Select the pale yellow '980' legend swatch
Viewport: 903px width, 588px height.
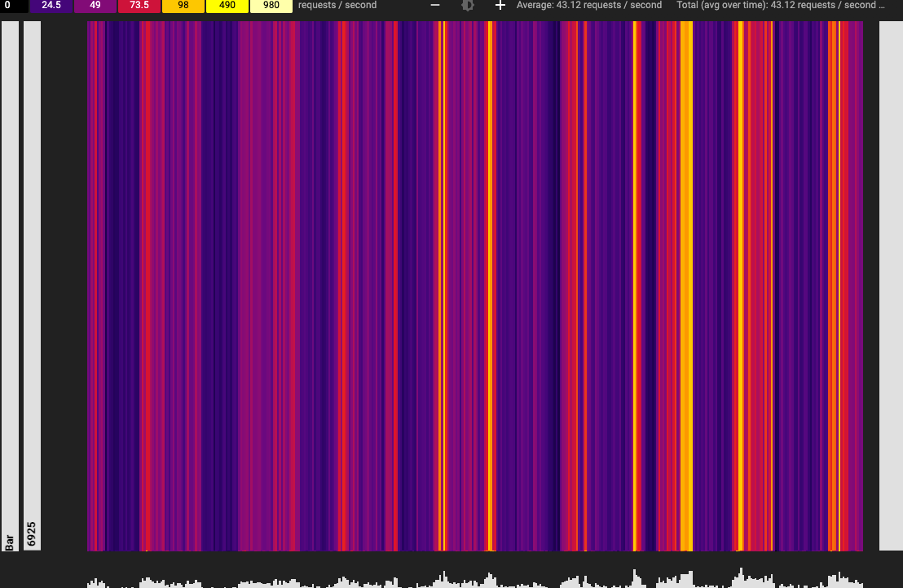point(271,5)
